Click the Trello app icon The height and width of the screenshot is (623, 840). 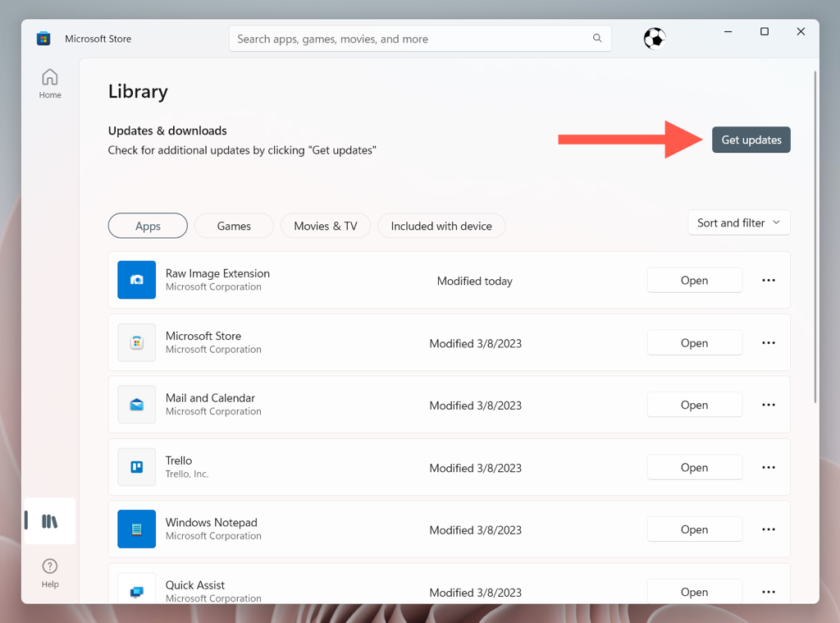(136, 467)
